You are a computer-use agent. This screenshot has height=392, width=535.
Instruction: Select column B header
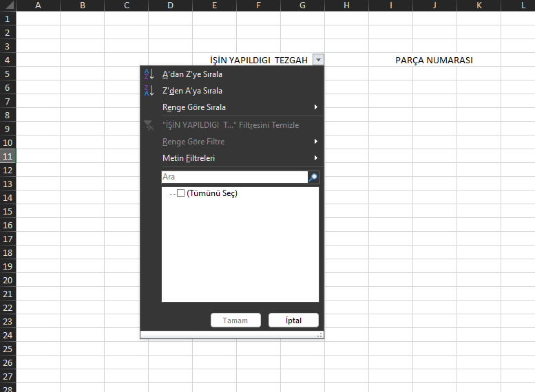82,5
